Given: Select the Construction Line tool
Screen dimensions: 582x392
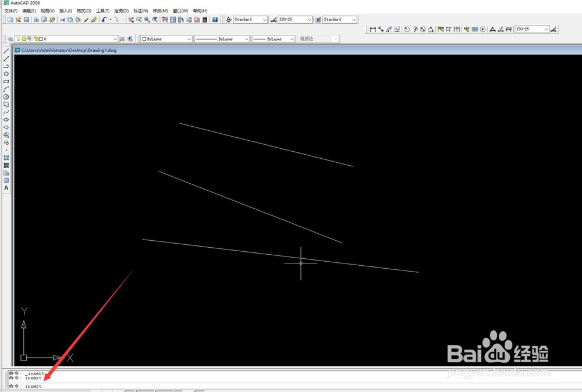Looking at the screenshot, I should coord(6,59).
